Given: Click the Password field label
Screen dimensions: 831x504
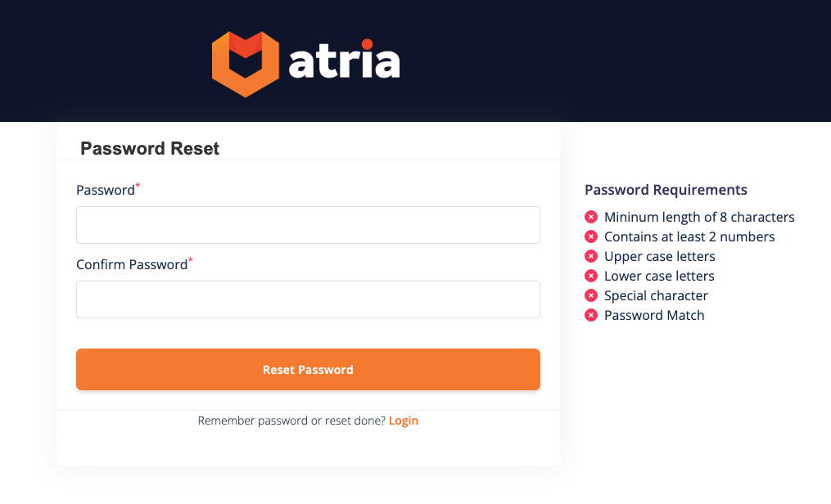Looking at the screenshot, I should click(106, 190).
